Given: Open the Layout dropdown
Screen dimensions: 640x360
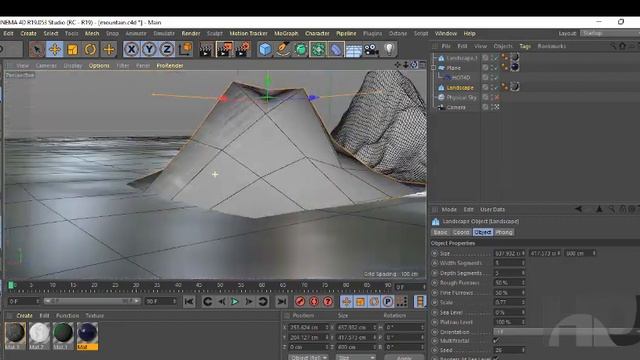Looking at the screenshot, I should (x=610, y=33).
